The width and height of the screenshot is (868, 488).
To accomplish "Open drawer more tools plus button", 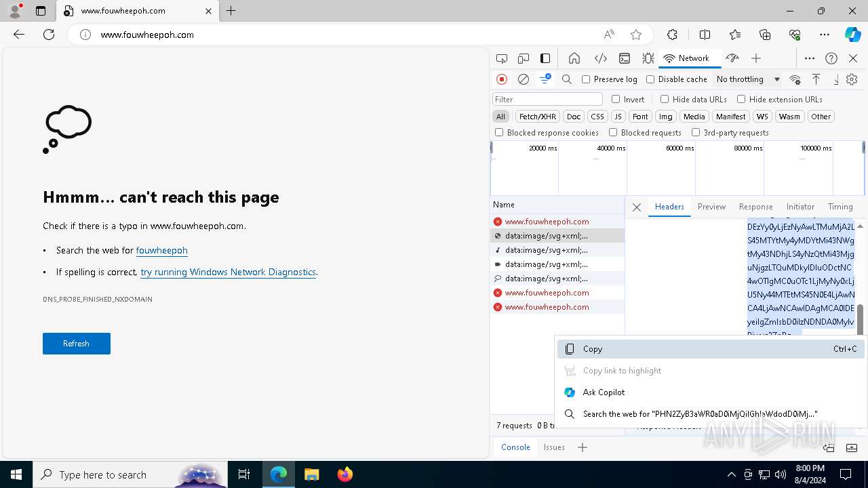I will click(x=583, y=447).
